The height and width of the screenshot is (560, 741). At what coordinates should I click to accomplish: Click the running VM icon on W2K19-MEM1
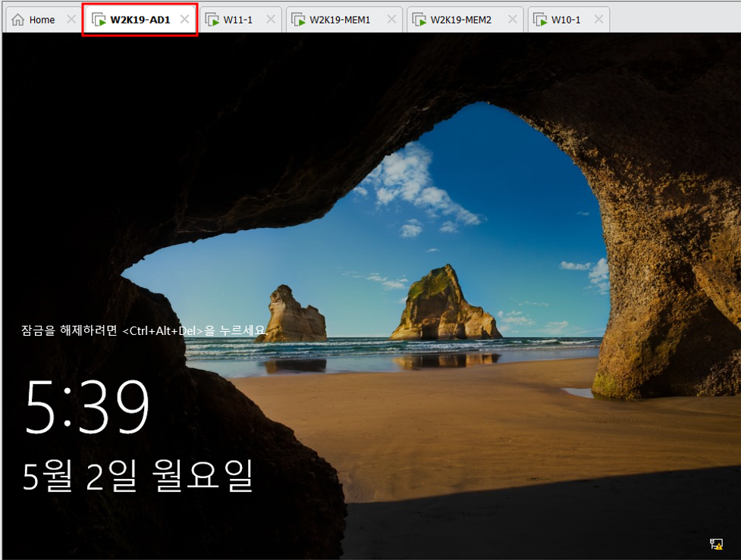pyautogui.click(x=298, y=20)
